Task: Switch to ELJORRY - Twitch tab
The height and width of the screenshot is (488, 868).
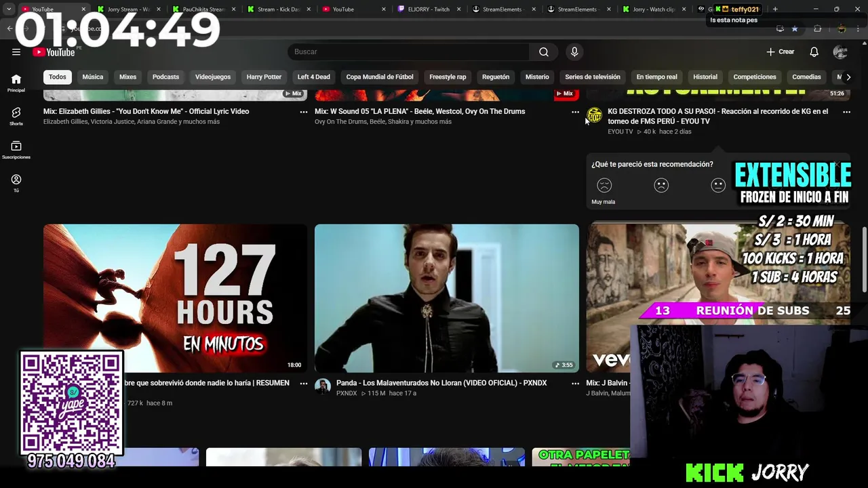Action: tap(429, 9)
